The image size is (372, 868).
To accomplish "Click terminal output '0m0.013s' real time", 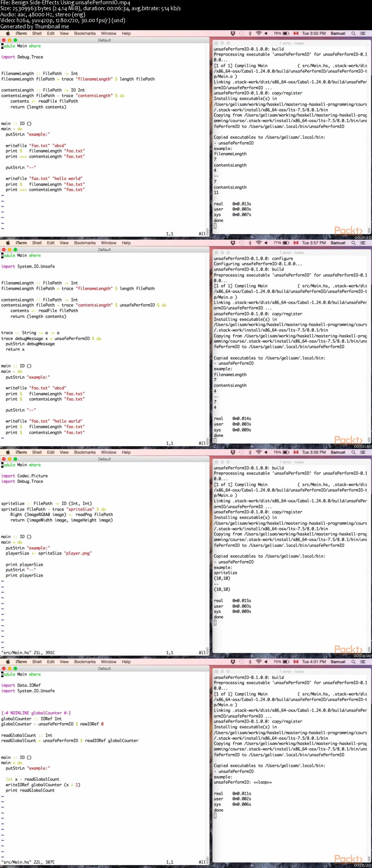I will pos(242,204).
